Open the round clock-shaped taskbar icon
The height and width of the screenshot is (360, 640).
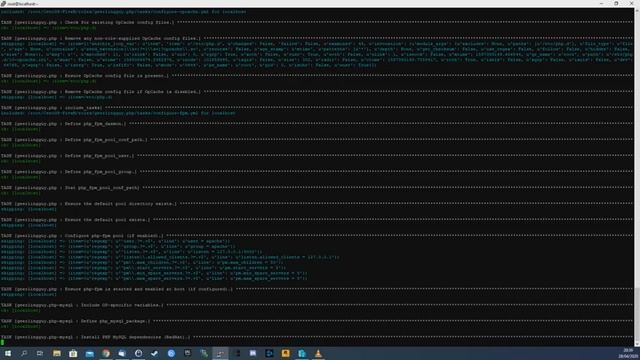click(x=138, y=353)
